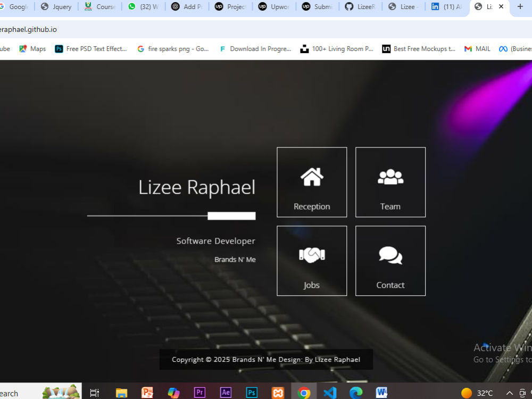
Task: Switch to the Submi browser tab
Action: (x=317, y=7)
